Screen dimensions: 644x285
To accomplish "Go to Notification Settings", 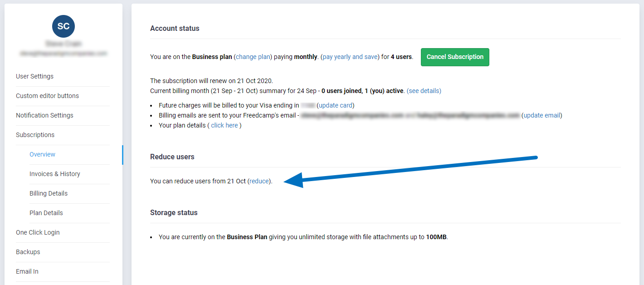I will pyautogui.click(x=44, y=115).
